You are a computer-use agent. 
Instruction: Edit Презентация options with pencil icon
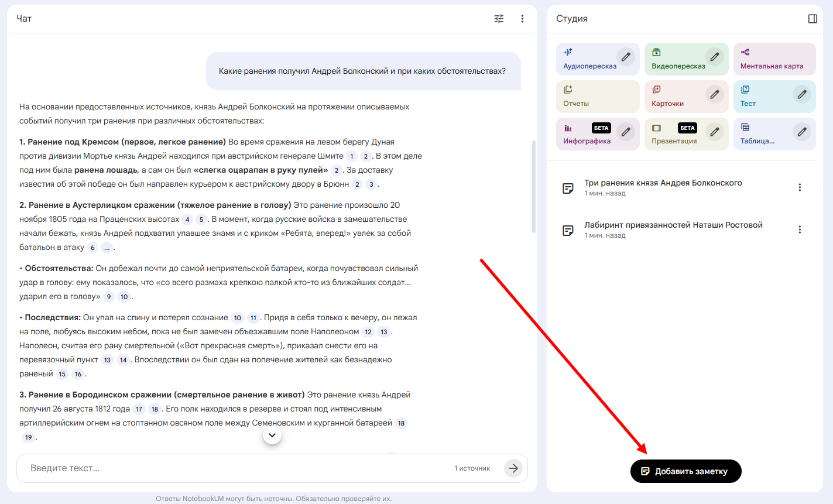pyautogui.click(x=714, y=132)
